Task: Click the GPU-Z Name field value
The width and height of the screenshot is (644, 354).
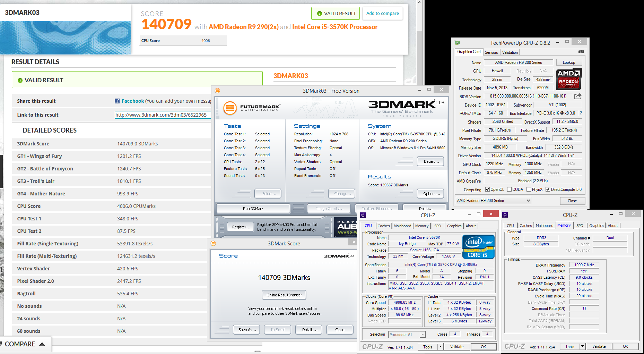Action: pyautogui.click(x=518, y=62)
